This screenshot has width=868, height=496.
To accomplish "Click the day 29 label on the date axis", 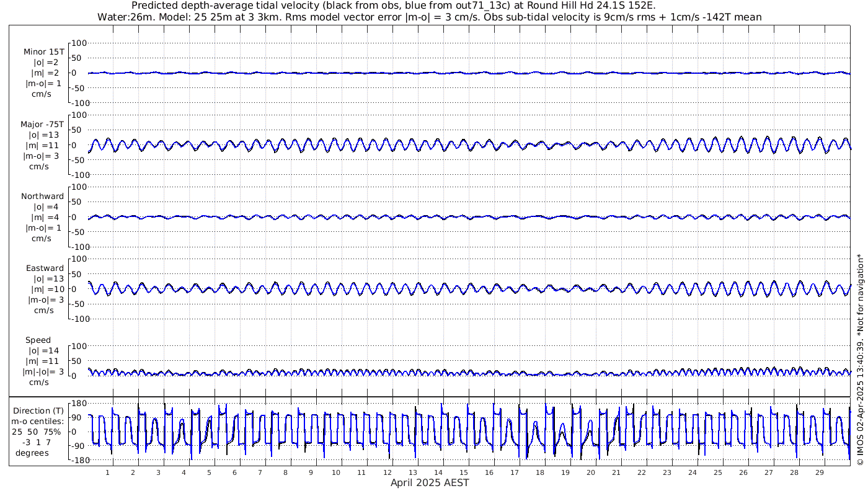I will [x=819, y=472].
